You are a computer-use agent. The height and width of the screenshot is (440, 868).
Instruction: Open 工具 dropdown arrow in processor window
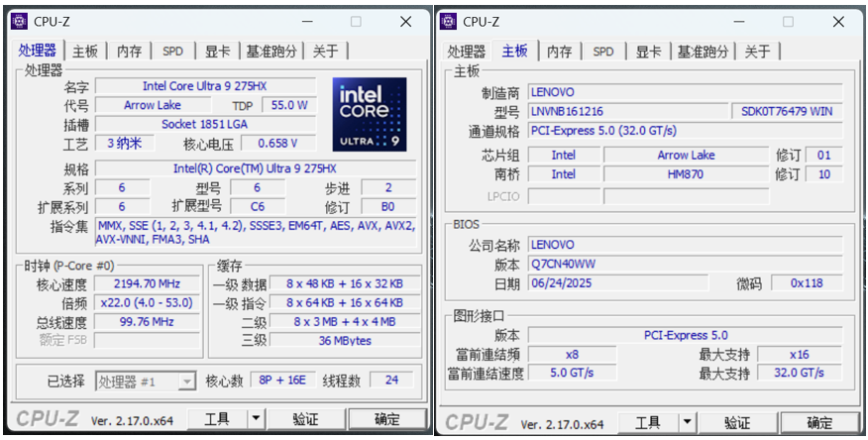pyautogui.click(x=257, y=419)
